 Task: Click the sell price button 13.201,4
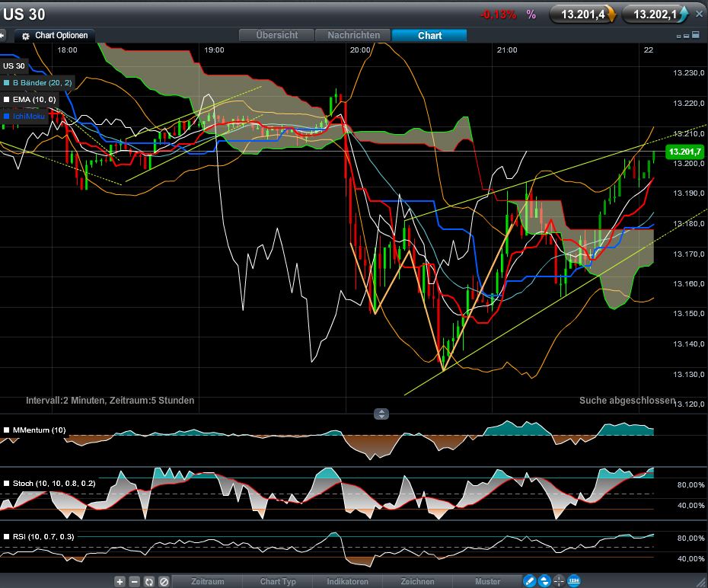(x=582, y=14)
